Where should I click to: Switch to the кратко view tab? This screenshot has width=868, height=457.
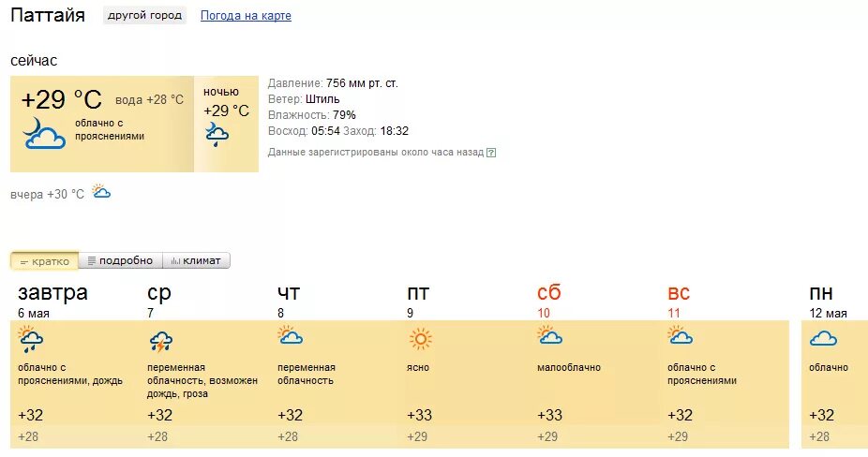[44, 261]
